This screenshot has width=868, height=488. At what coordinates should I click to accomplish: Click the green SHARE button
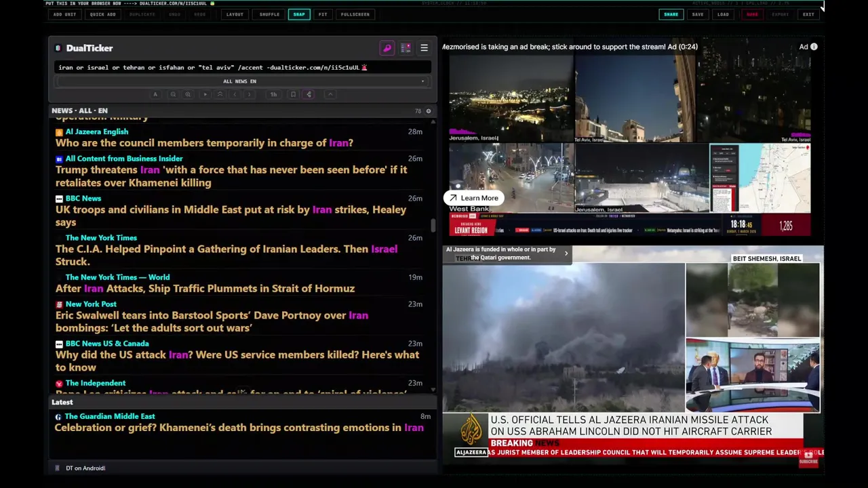[671, 14]
